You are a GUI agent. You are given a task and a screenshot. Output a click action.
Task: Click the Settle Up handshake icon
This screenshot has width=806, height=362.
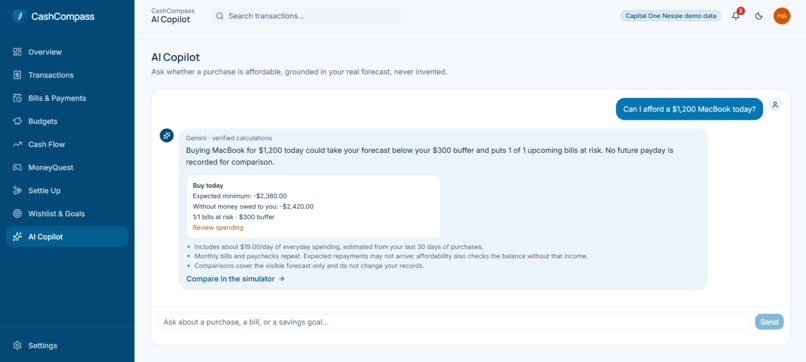17,191
